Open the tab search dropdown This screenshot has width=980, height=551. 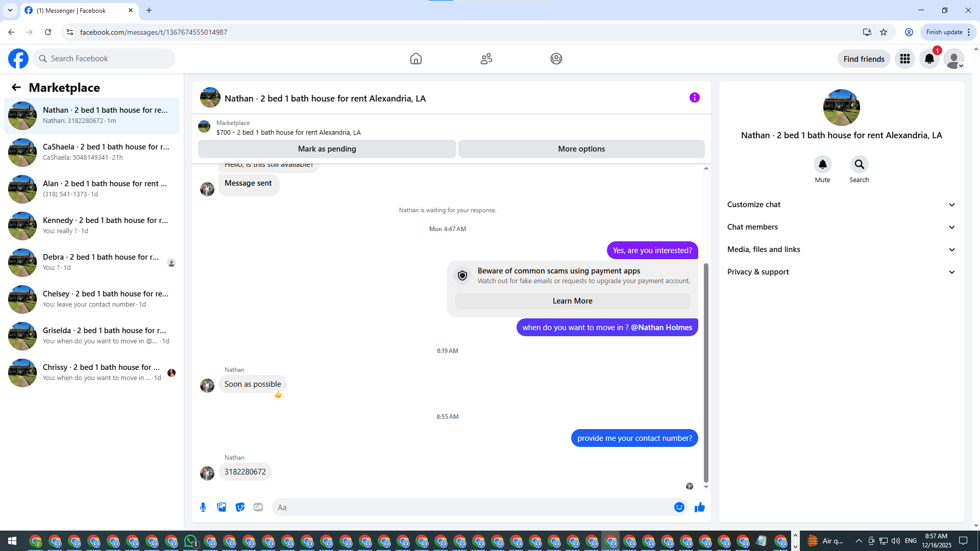click(x=10, y=10)
